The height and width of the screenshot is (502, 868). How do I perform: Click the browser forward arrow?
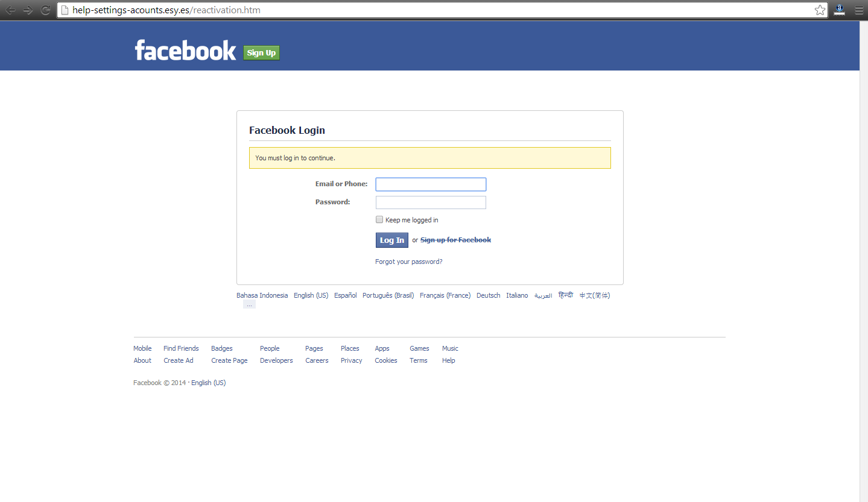pos(28,10)
